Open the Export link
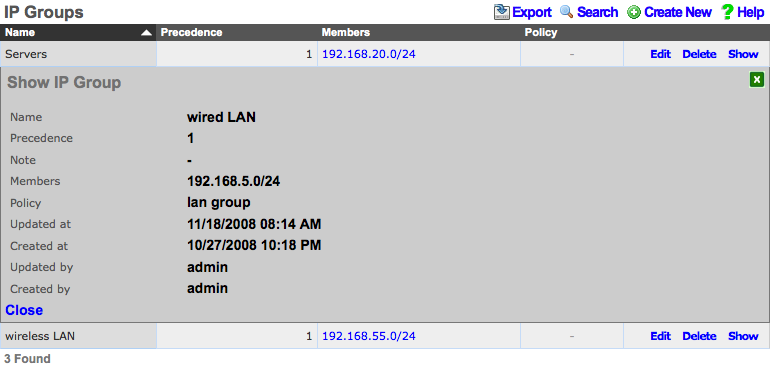The image size is (770, 367). tap(532, 12)
